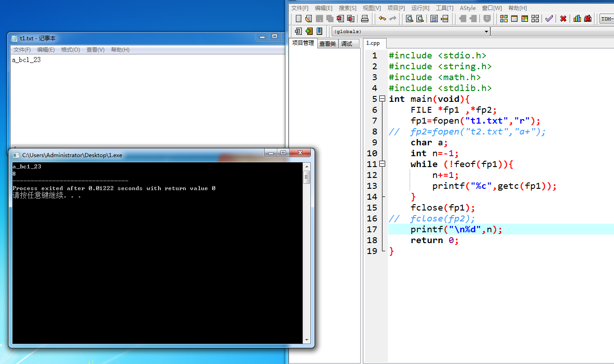The height and width of the screenshot is (364, 614).
Task: Open Notepad's 编辑(E) menu
Action: click(x=46, y=50)
